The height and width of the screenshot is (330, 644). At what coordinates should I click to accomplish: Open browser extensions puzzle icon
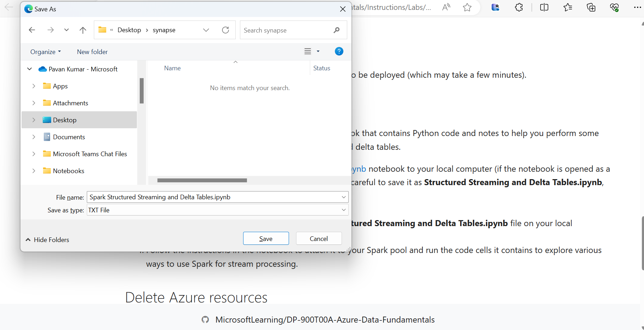(x=519, y=7)
